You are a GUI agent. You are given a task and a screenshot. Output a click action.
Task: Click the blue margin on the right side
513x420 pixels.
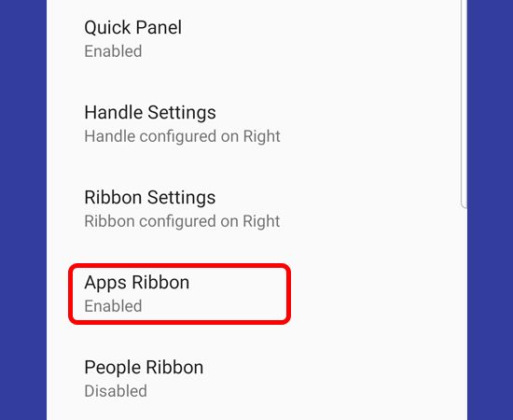pos(490,210)
